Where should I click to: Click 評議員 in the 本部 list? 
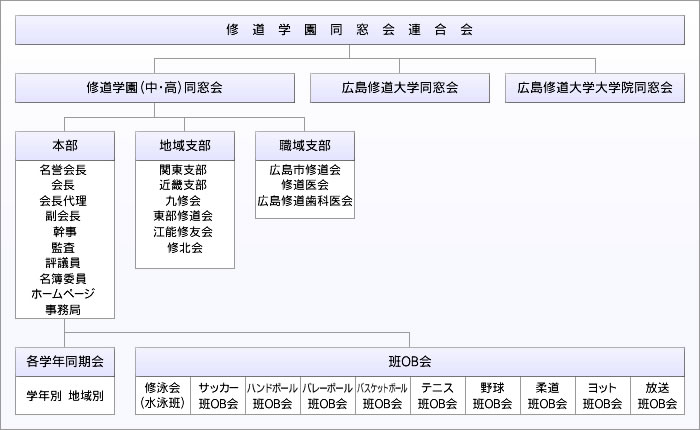point(63,263)
